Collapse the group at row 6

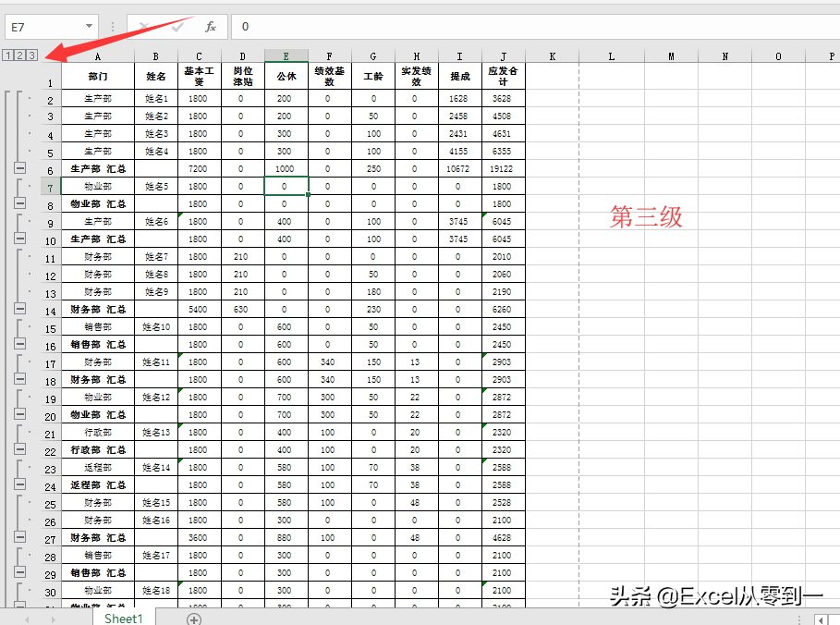click(19, 168)
